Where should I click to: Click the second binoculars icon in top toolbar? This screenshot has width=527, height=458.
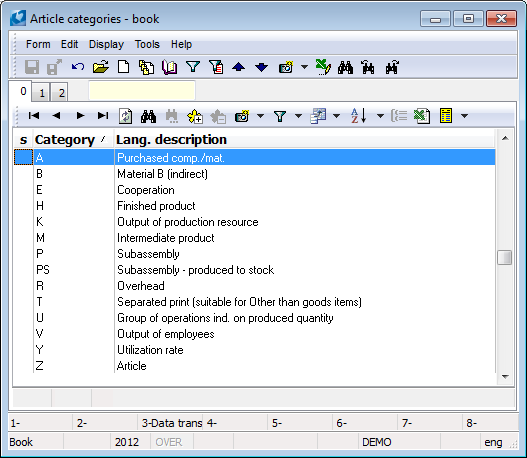368,67
